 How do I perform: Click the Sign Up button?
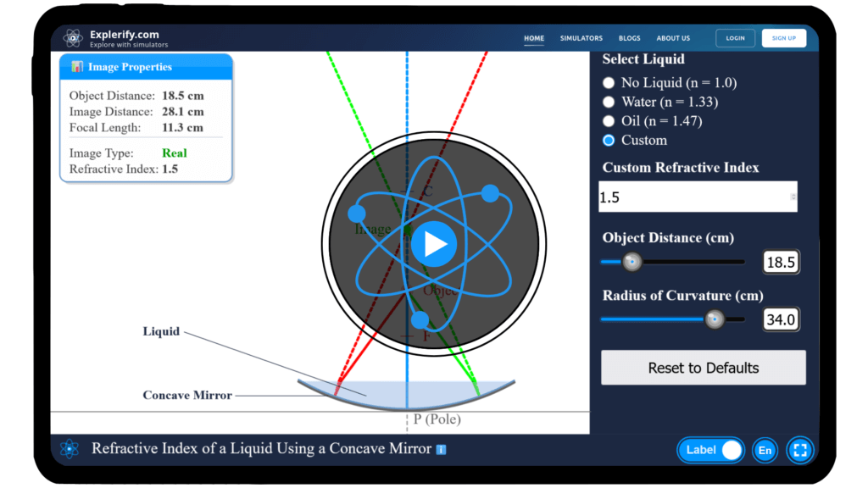point(783,37)
